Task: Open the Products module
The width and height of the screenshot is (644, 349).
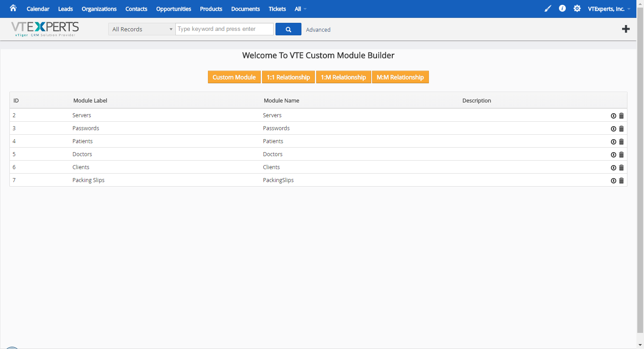Action: 211,9
